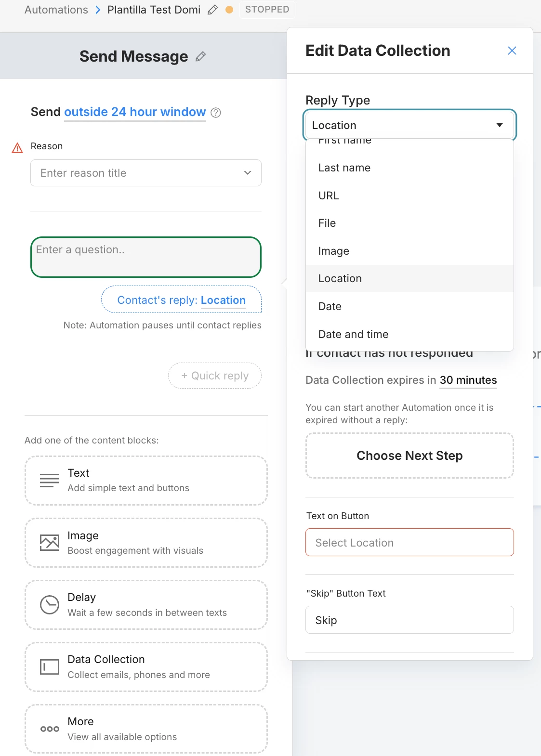The height and width of the screenshot is (756, 541).
Task: Close the Edit Data Collection panel
Action: pyautogui.click(x=512, y=51)
